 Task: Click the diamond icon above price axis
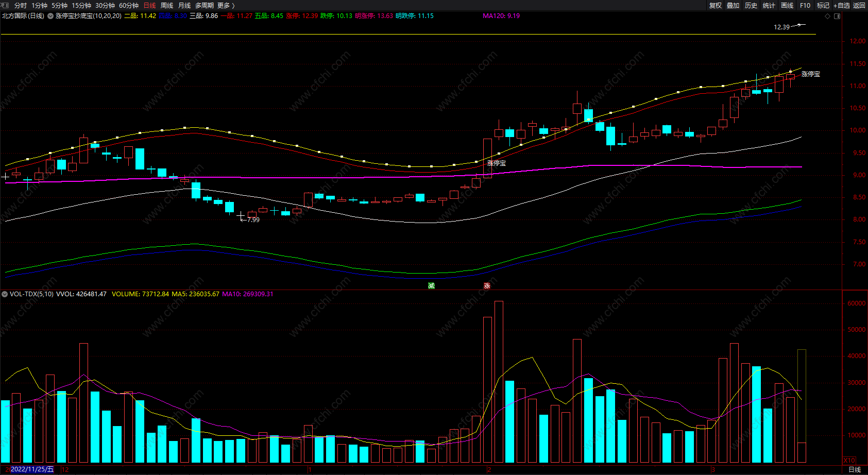click(x=828, y=16)
